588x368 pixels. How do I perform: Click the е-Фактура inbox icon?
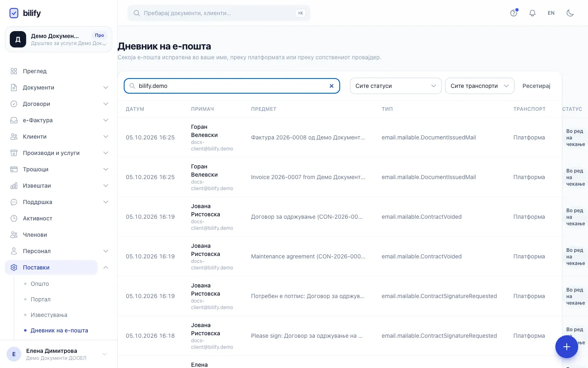[x=14, y=120]
